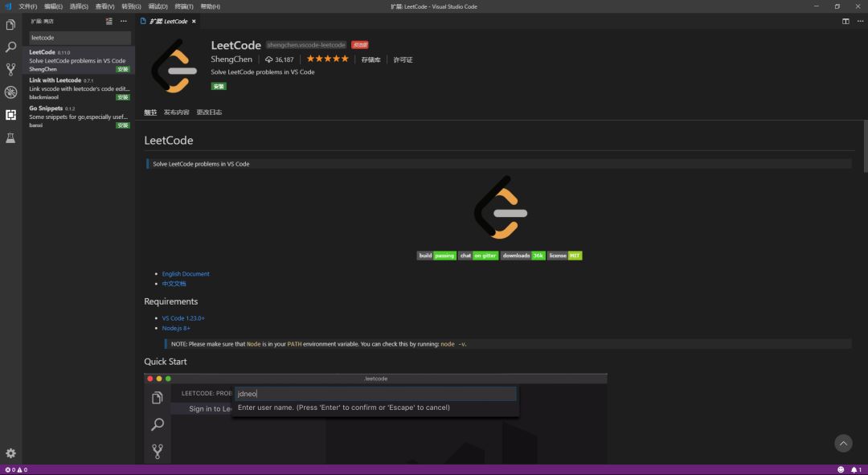Viewport: 868px width, 475px height.
Task: Open the 文件(F) menu
Action: click(27, 6)
